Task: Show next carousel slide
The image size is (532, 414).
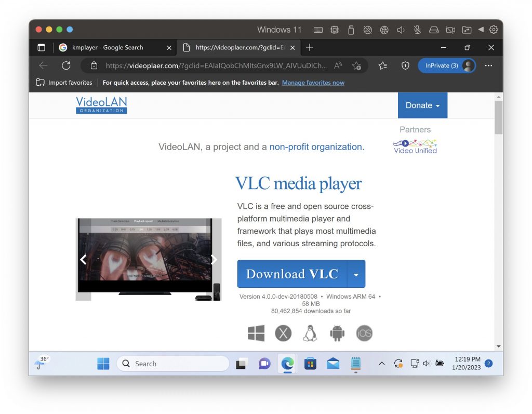Action: 214,260
